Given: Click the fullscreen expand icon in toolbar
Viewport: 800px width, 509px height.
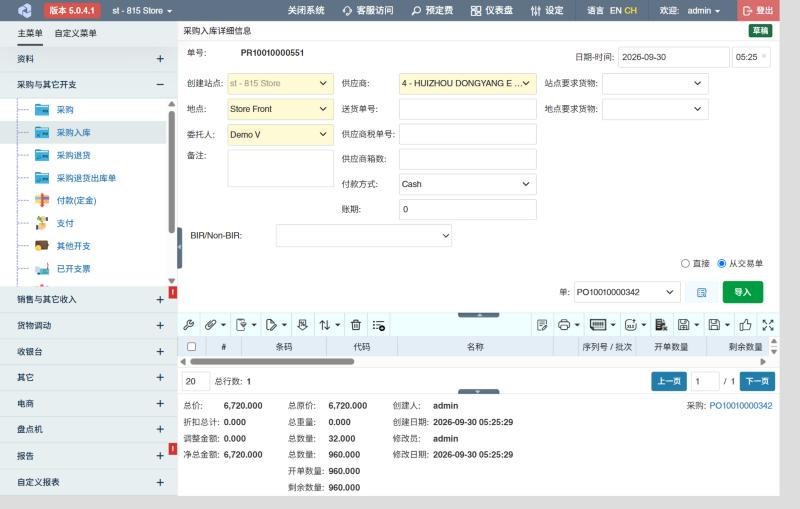Looking at the screenshot, I should click(768, 325).
